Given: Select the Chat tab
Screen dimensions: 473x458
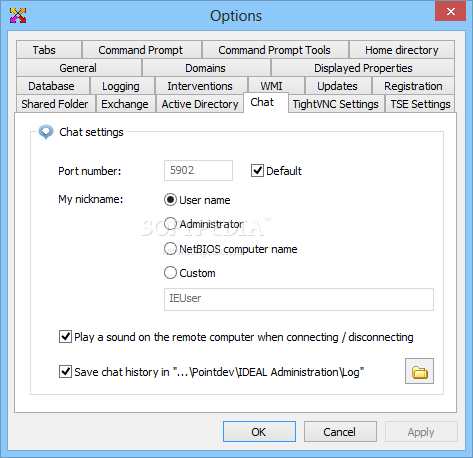Looking at the screenshot, I should pyautogui.click(x=266, y=102).
